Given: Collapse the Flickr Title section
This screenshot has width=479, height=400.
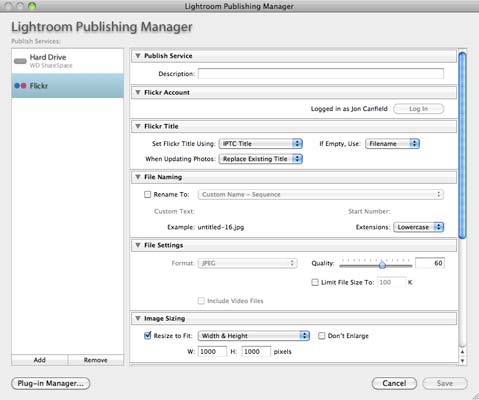Looking at the screenshot, I should [x=138, y=126].
